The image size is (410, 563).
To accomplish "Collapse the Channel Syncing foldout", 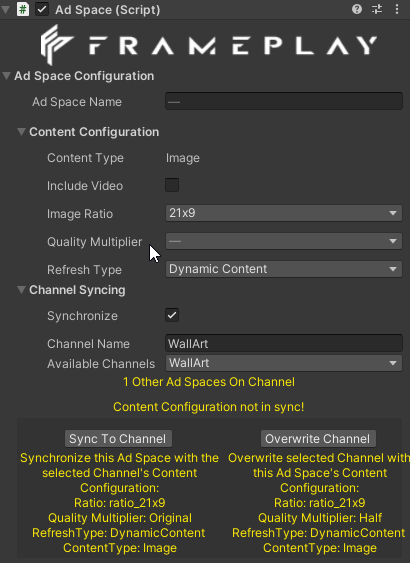I will 22,290.
